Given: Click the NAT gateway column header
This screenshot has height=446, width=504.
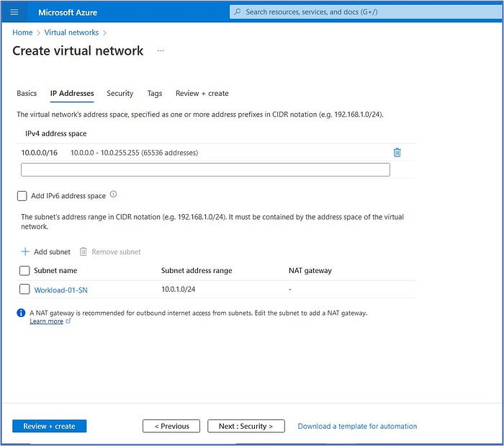Looking at the screenshot, I should pyautogui.click(x=310, y=270).
